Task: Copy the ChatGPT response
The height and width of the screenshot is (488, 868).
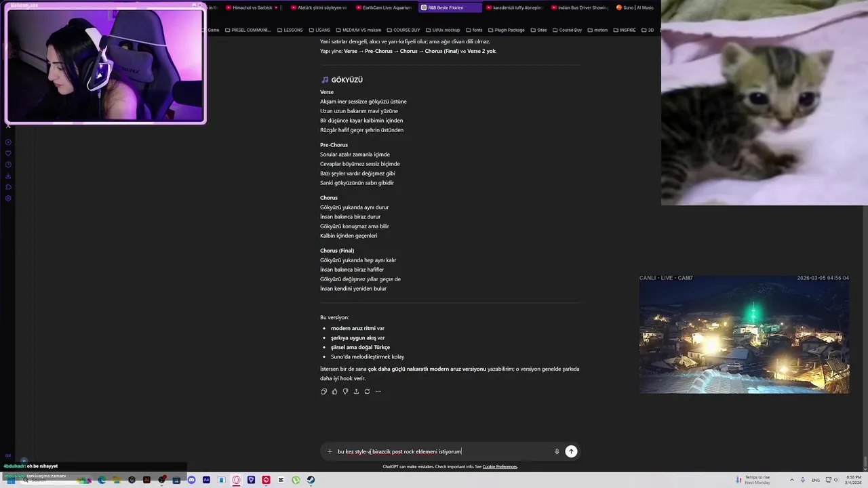Action: pos(323,391)
